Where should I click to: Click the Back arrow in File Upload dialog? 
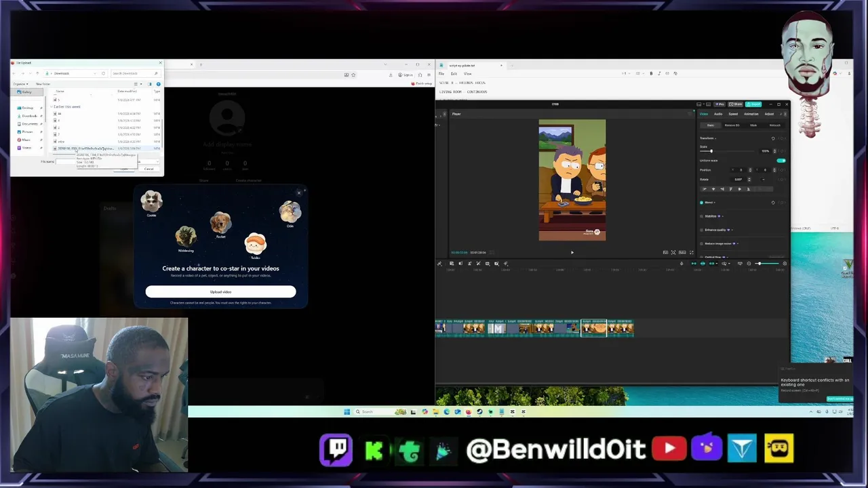[14, 73]
